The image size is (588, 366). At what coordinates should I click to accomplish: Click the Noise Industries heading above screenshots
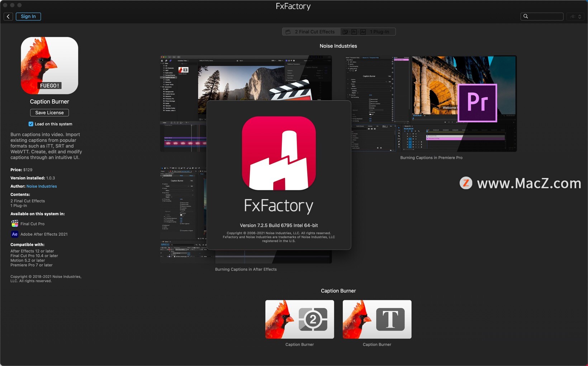[x=338, y=46]
